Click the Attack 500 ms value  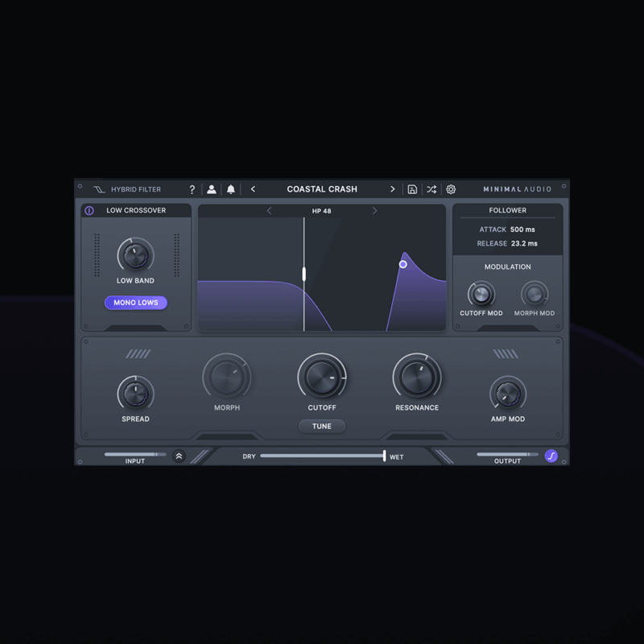(522, 229)
